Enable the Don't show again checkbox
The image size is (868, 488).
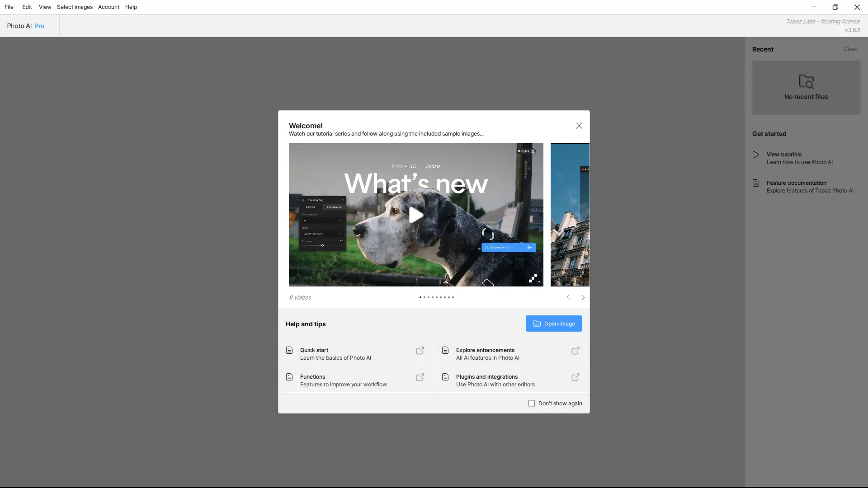532,403
